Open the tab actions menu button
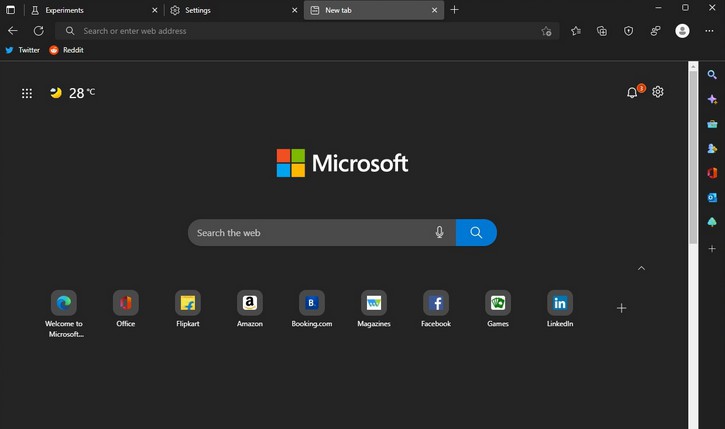This screenshot has height=429, width=725. (x=11, y=10)
